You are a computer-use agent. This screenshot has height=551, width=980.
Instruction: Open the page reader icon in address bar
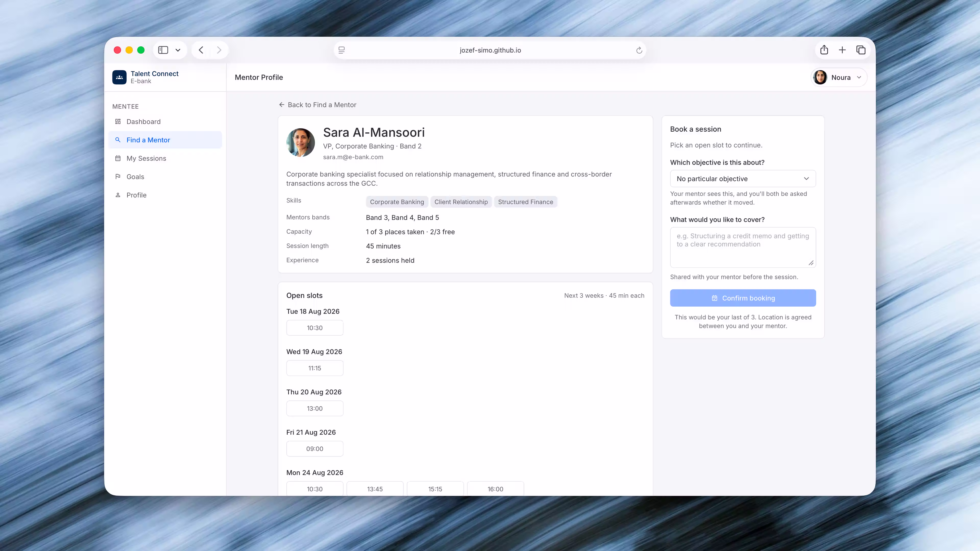click(x=342, y=50)
